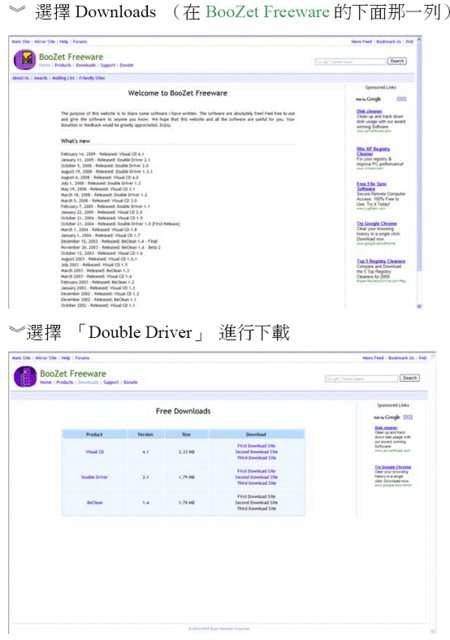This screenshot has width=450, height=640.
Task: Go to Home in the Welcome page navigation
Action: pyautogui.click(x=45, y=65)
